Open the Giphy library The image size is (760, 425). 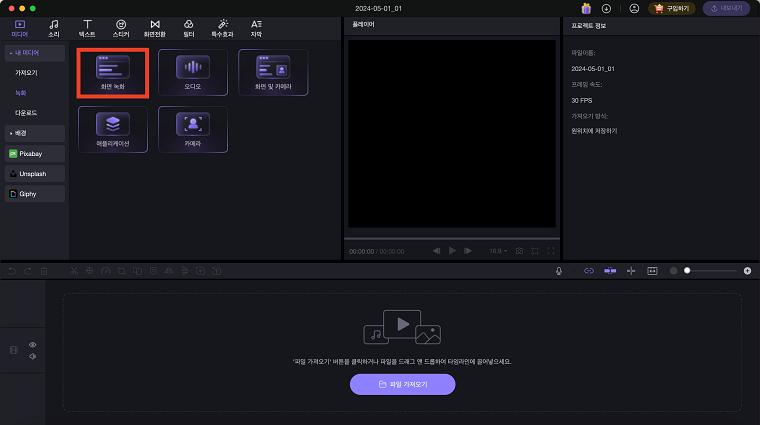coord(34,194)
